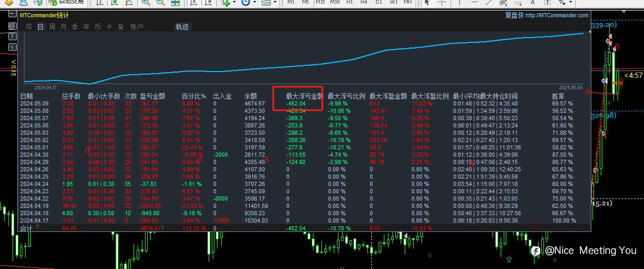Switch to the 日 daily tab
Image resolution: width=644 pixels, height=269 pixels.
pos(40,27)
